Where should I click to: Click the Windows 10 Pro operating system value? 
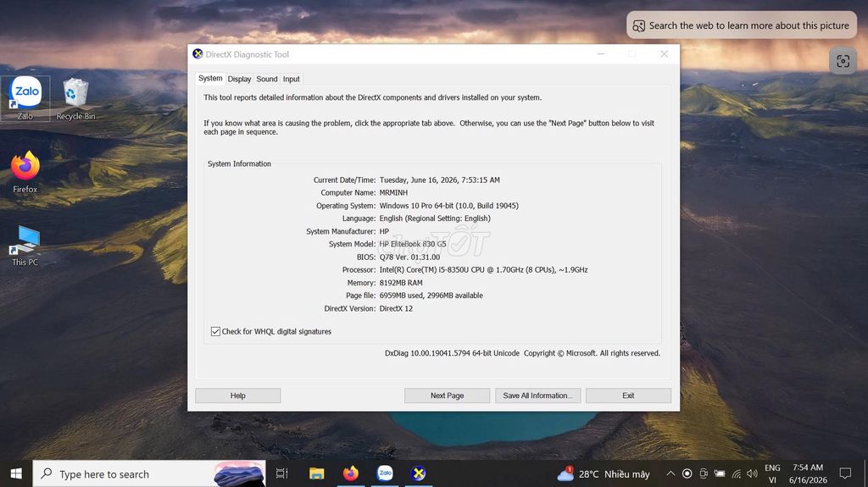click(x=449, y=205)
